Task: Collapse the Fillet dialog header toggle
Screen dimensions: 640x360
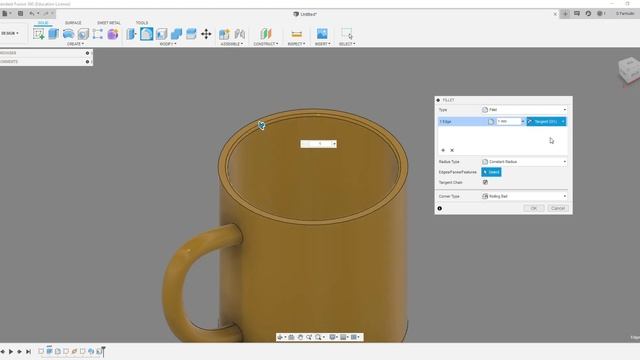Action: click(x=438, y=100)
